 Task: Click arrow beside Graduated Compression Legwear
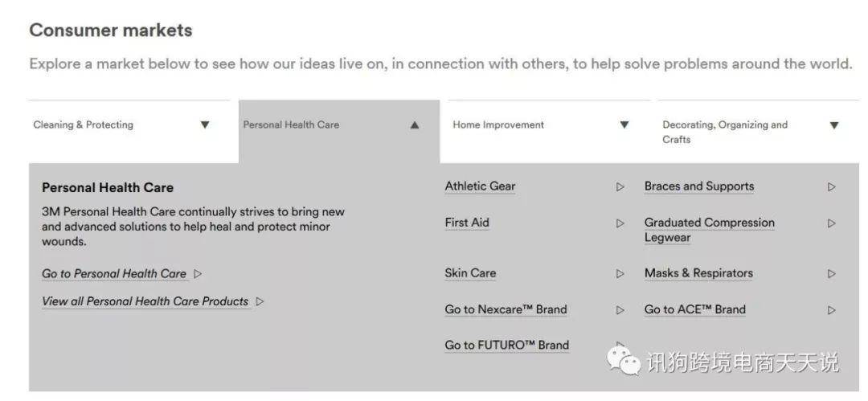[832, 223]
